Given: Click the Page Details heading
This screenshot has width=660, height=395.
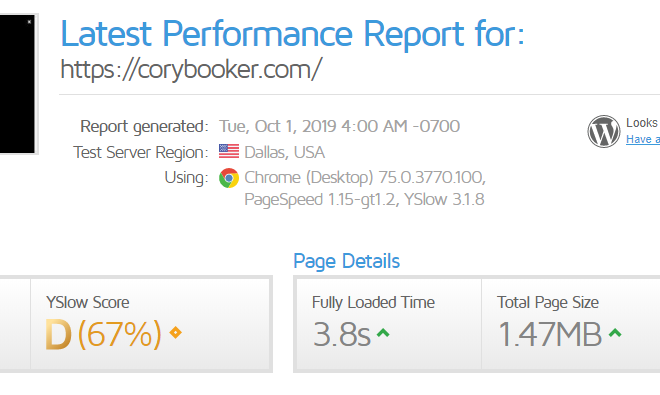Looking at the screenshot, I should (346, 261).
